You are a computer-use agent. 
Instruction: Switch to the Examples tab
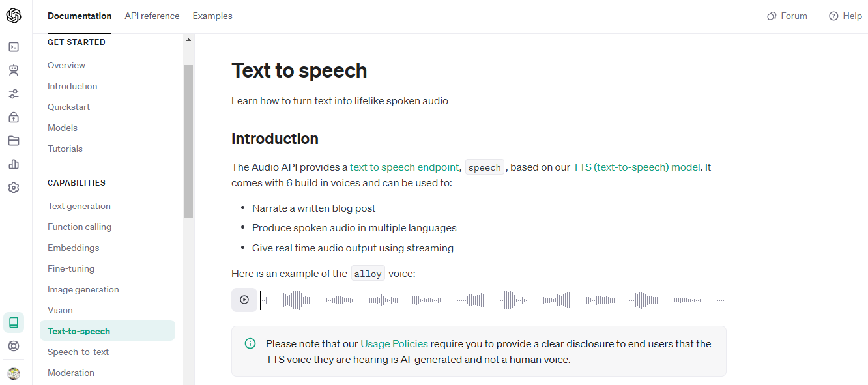(212, 16)
